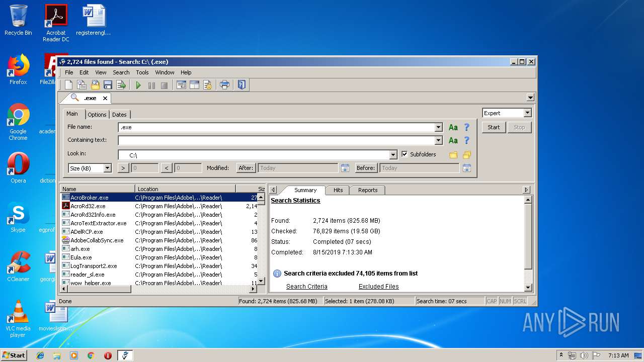Expand the Look in path dropdown

click(x=393, y=155)
